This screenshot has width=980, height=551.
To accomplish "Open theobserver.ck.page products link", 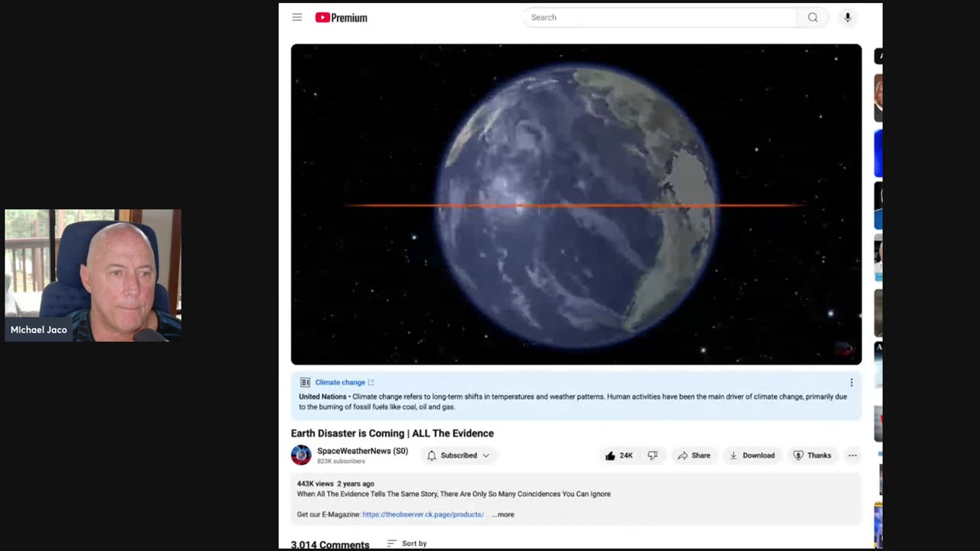I will tap(423, 514).
